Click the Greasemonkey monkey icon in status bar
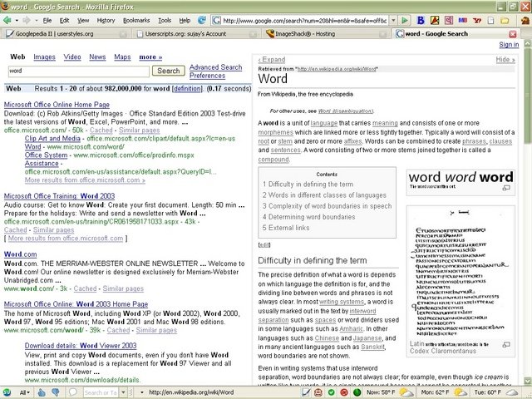The height and width of the screenshot is (399, 532). (318, 392)
